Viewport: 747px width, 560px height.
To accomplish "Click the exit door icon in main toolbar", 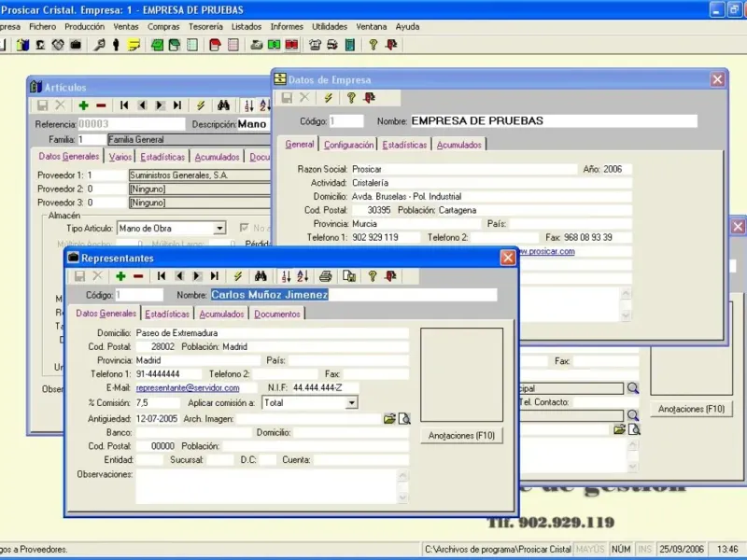I will [391, 45].
